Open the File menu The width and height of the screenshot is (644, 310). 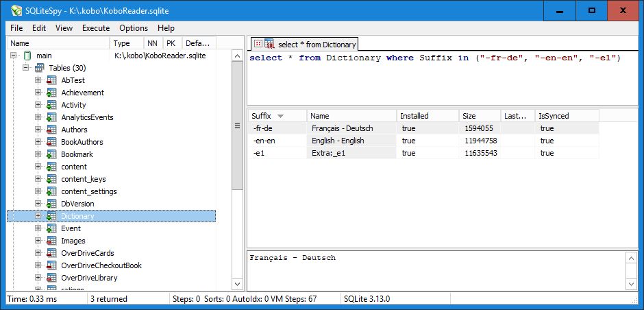tap(16, 28)
